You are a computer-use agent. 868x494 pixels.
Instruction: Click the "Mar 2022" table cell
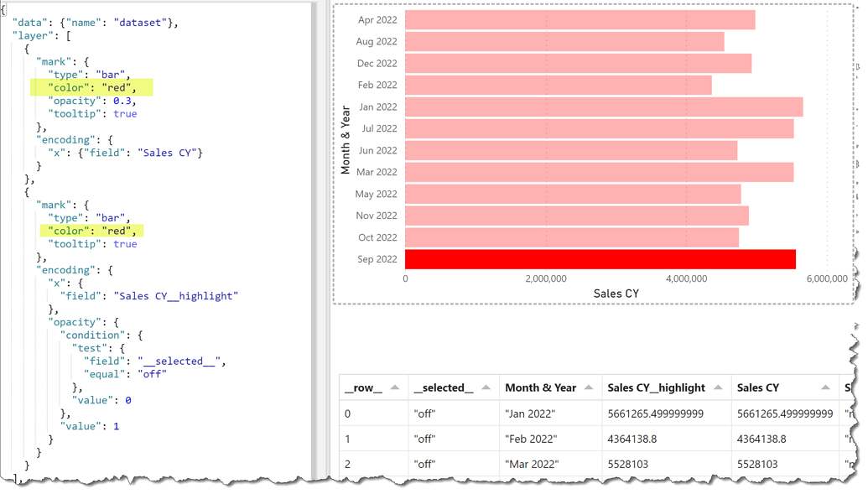click(550, 464)
